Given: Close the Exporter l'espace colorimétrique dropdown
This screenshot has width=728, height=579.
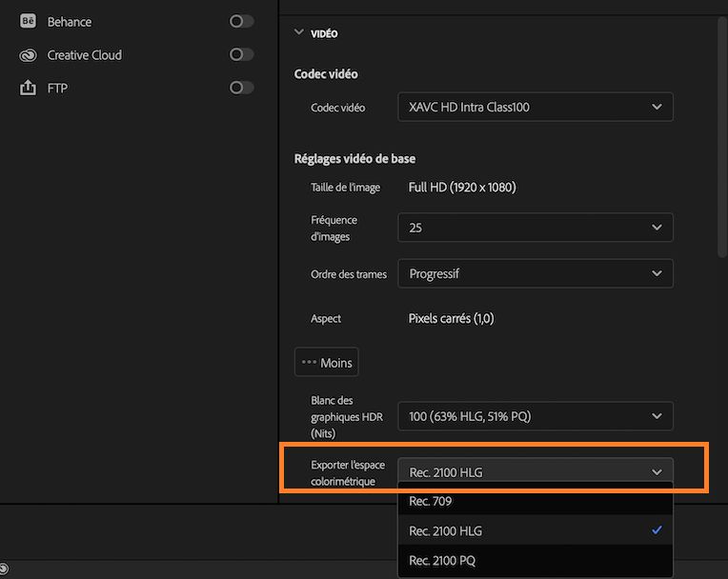Looking at the screenshot, I should pyautogui.click(x=536, y=471).
